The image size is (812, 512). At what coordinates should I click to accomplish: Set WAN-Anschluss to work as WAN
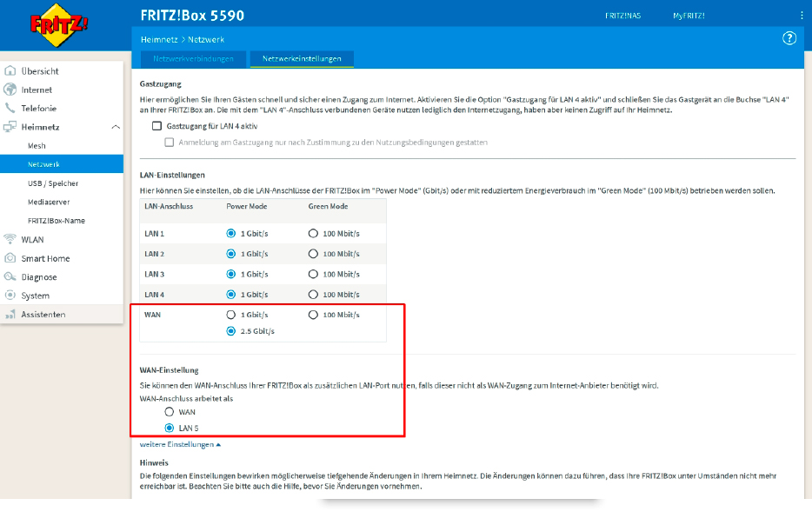click(x=170, y=411)
